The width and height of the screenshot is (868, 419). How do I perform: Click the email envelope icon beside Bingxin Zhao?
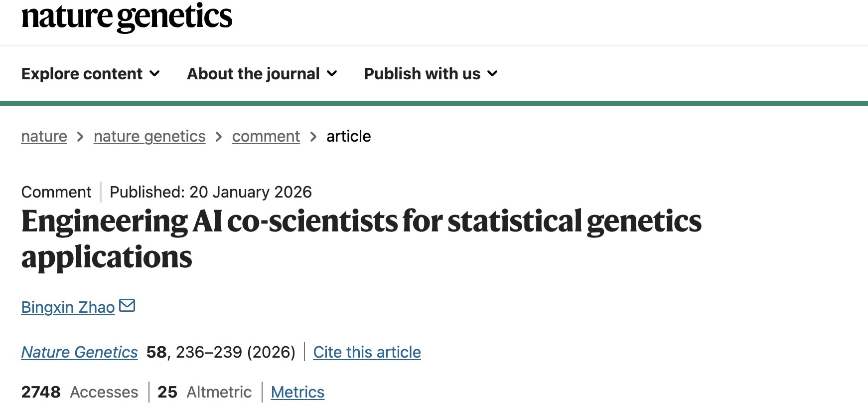point(128,306)
